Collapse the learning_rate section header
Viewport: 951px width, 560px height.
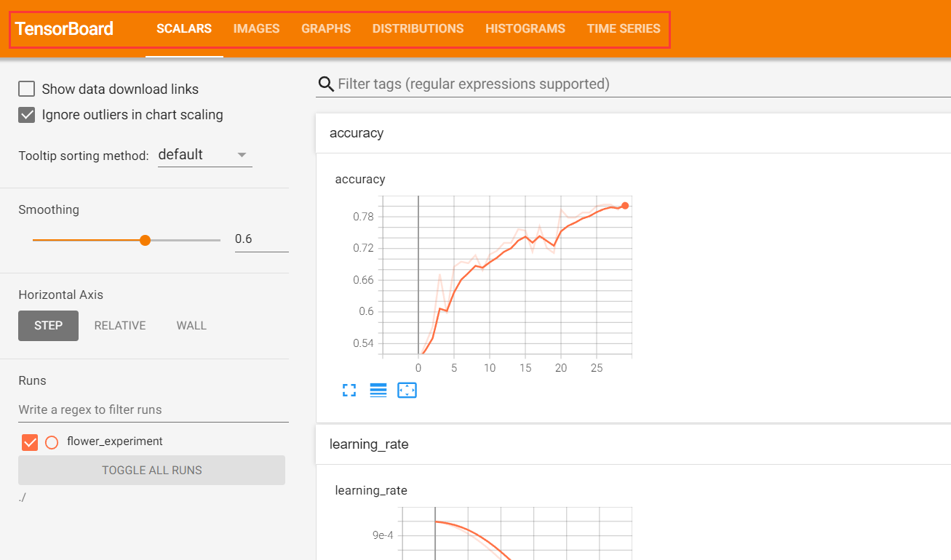[x=633, y=444]
